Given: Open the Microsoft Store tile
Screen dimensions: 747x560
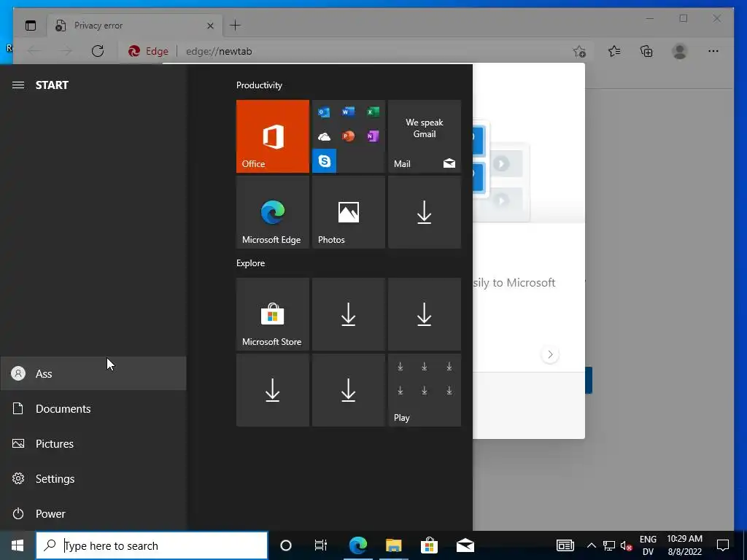Looking at the screenshot, I should [273, 314].
